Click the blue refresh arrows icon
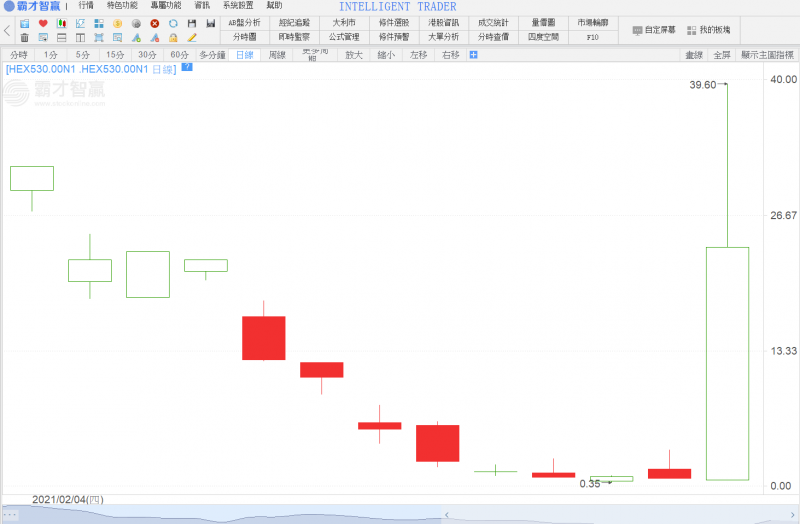The height and width of the screenshot is (524, 800). [x=173, y=23]
